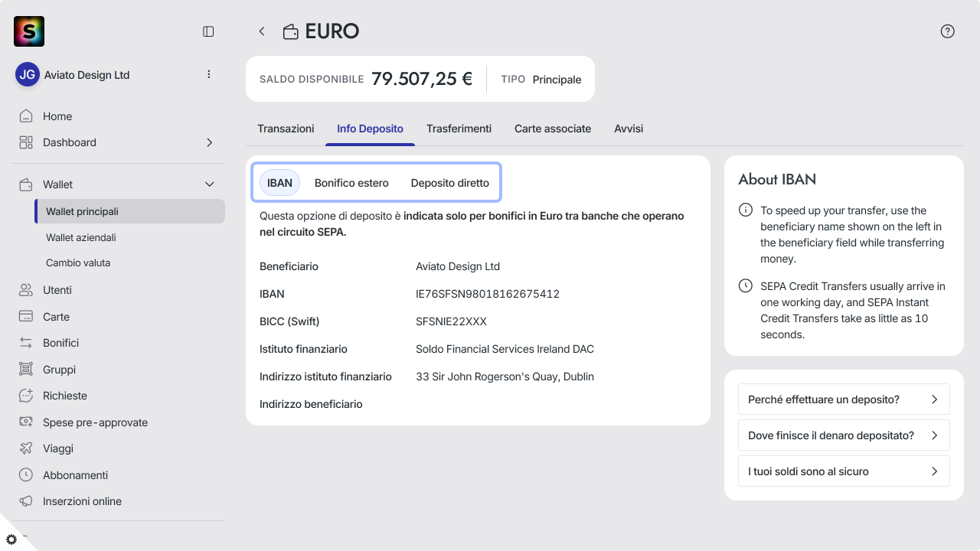The image size is (980, 551).
Task: Click the Utenti people icon
Action: coord(26,290)
